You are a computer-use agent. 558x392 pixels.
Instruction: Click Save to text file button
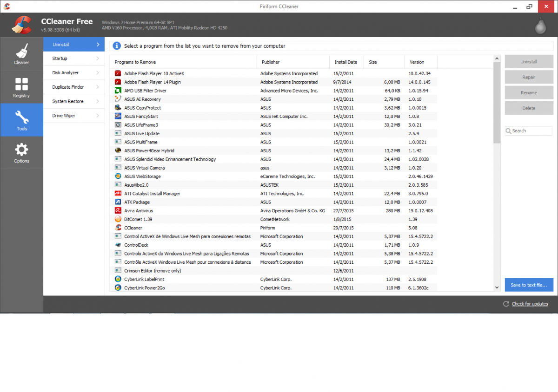click(529, 285)
